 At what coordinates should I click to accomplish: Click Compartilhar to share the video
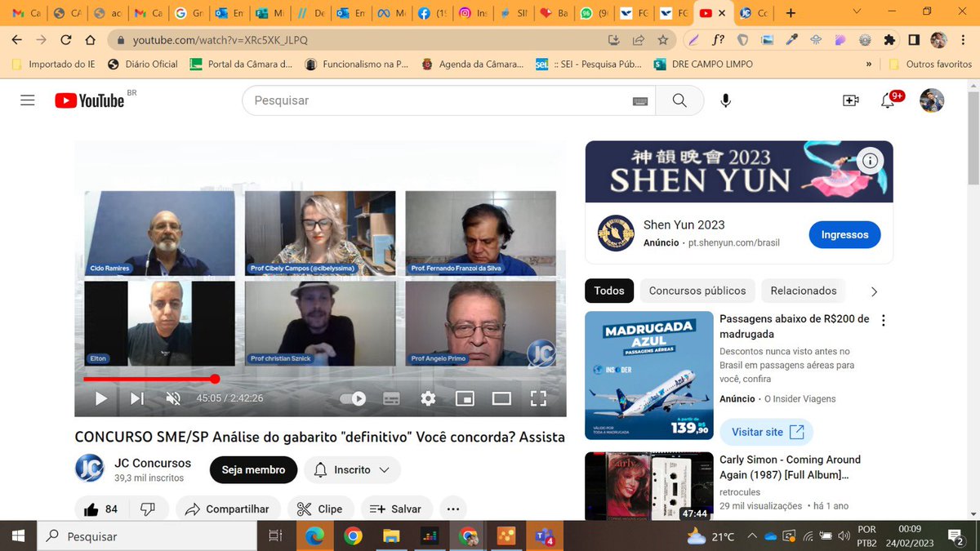(228, 509)
